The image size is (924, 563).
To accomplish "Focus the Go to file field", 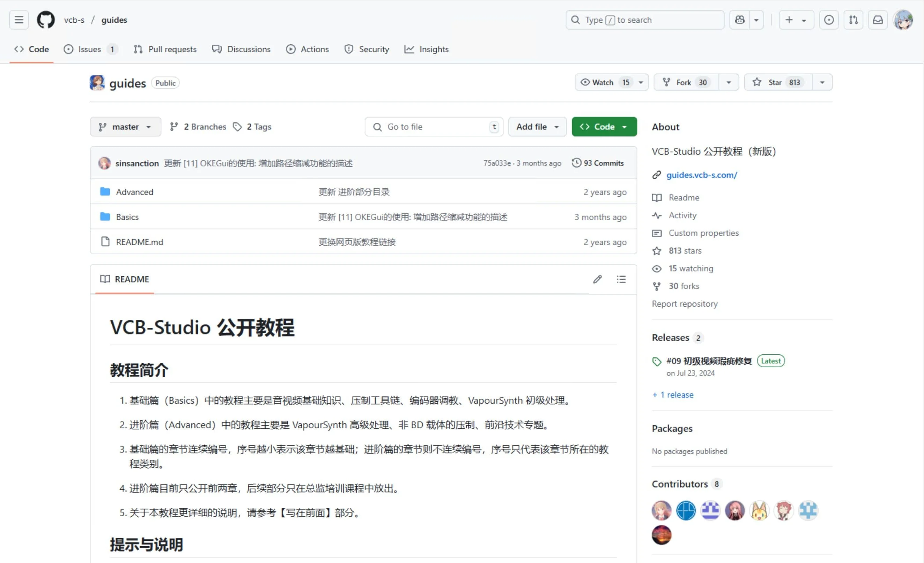I will point(434,127).
